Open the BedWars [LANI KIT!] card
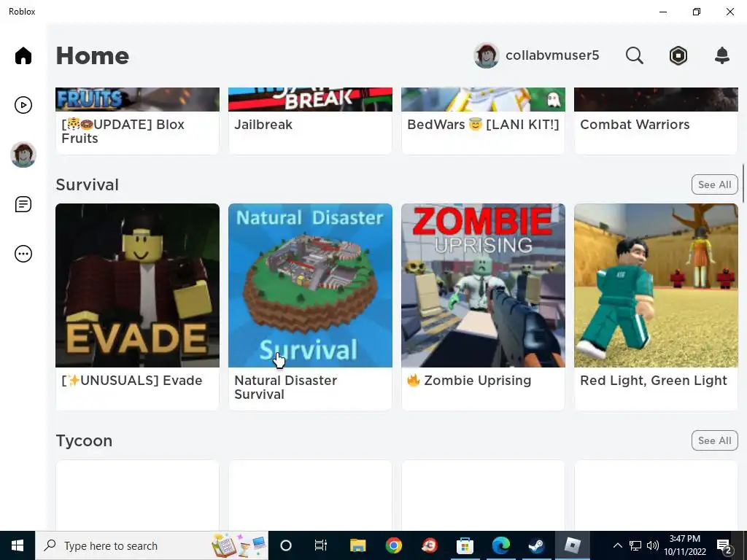This screenshot has height=560, width=747. pos(483,121)
